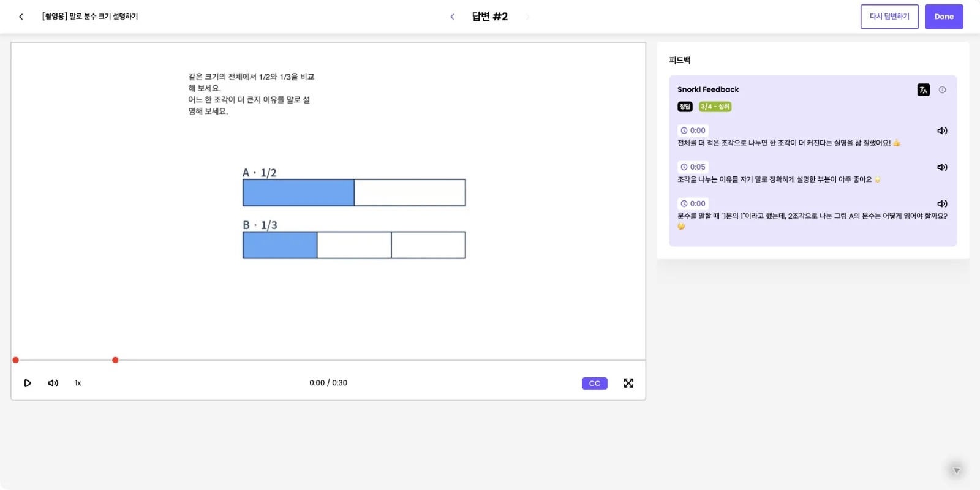Open the floating widget in the bottom-right corner
The width and height of the screenshot is (980, 490).
click(x=956, y=470)
